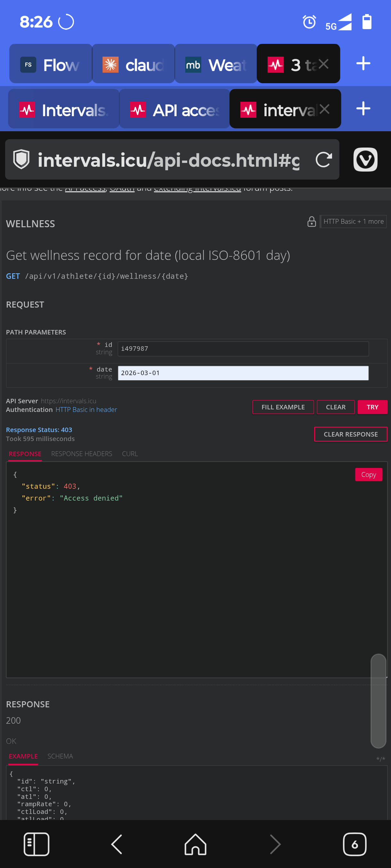
Task: View the Schema tab for response 200
Action: (60, 756)
